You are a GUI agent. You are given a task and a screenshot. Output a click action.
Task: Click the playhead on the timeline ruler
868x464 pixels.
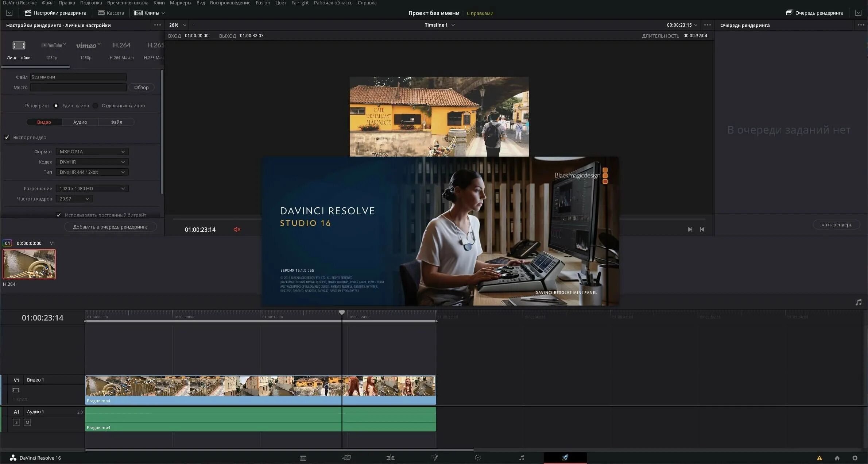(x=342, y=312)
